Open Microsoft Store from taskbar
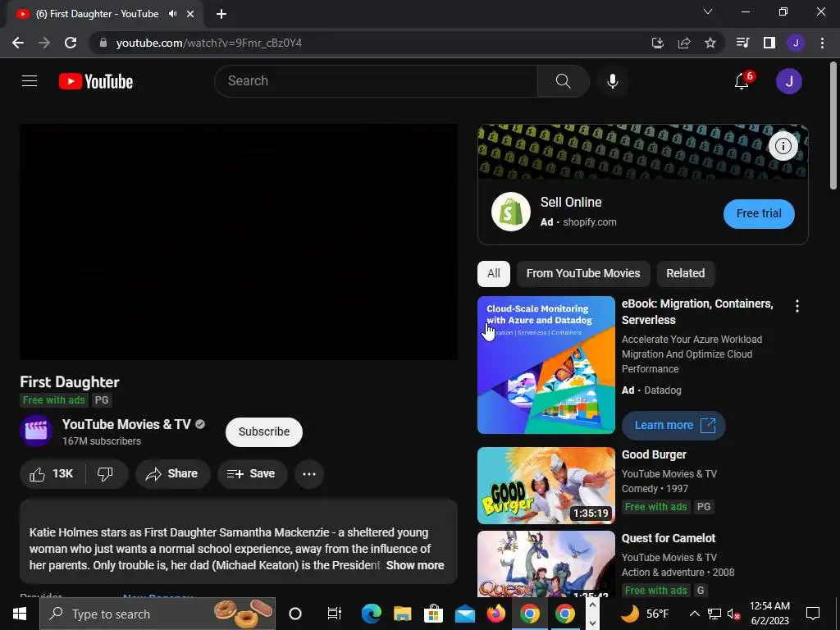The width and height of the screenshot is (840, 630). coord(433,614)
